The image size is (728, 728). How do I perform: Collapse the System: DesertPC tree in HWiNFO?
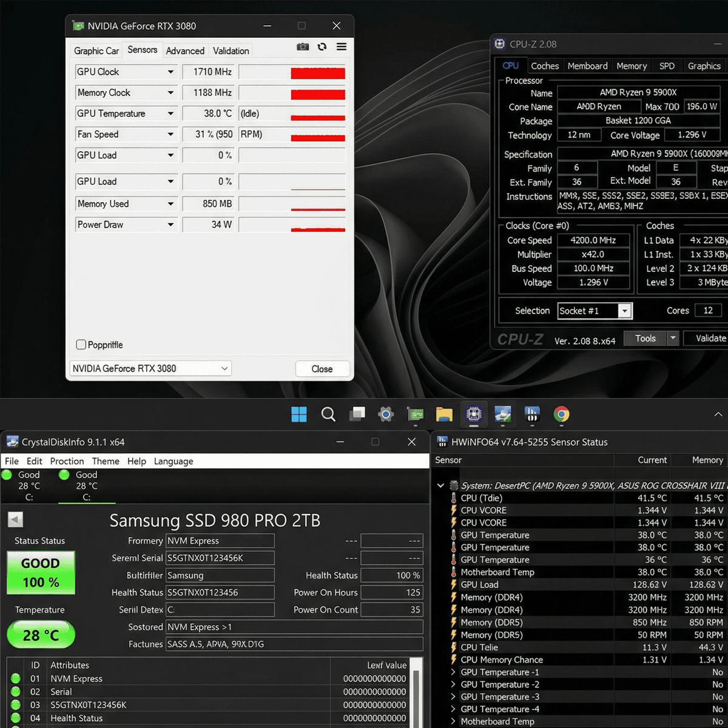[x=440, y=485]
